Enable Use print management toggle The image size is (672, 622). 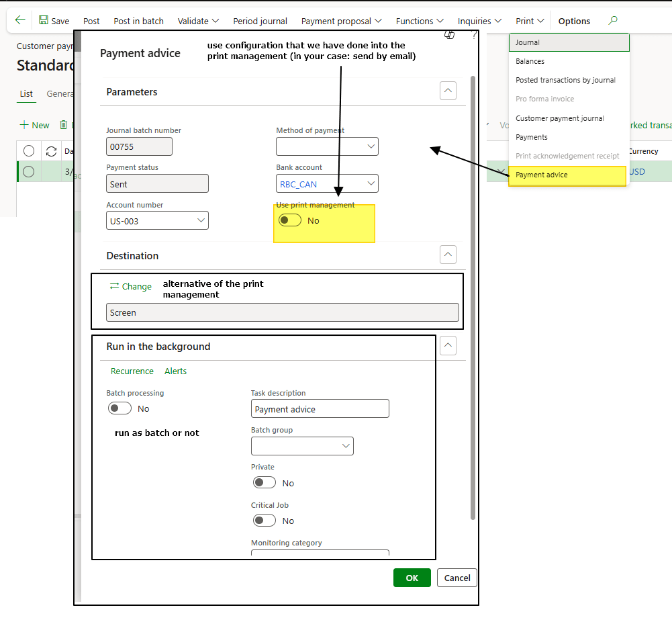click(290, 220)
